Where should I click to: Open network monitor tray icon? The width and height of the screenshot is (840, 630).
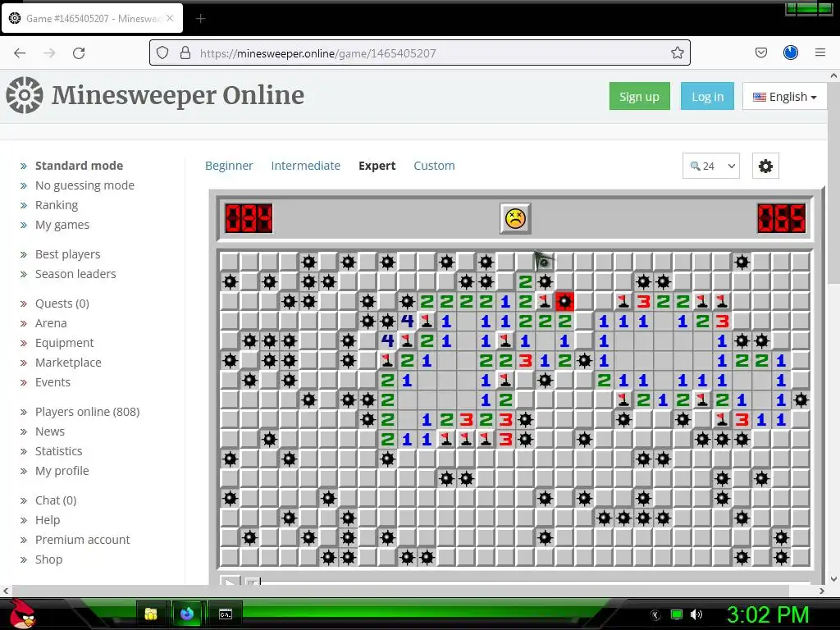677,614
